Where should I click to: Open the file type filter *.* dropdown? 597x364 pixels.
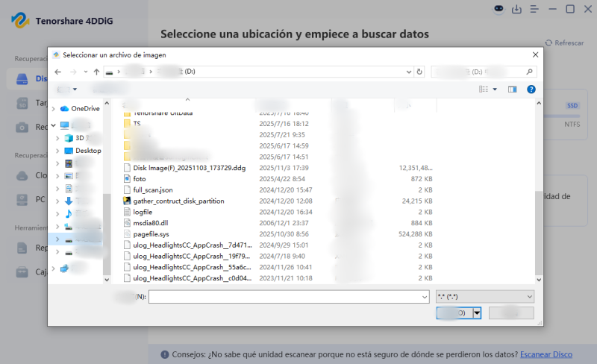[485, 297]
